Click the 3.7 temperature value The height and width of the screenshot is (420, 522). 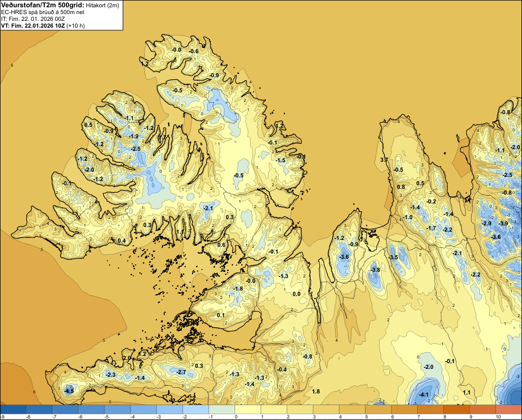(x=384, y=160)
